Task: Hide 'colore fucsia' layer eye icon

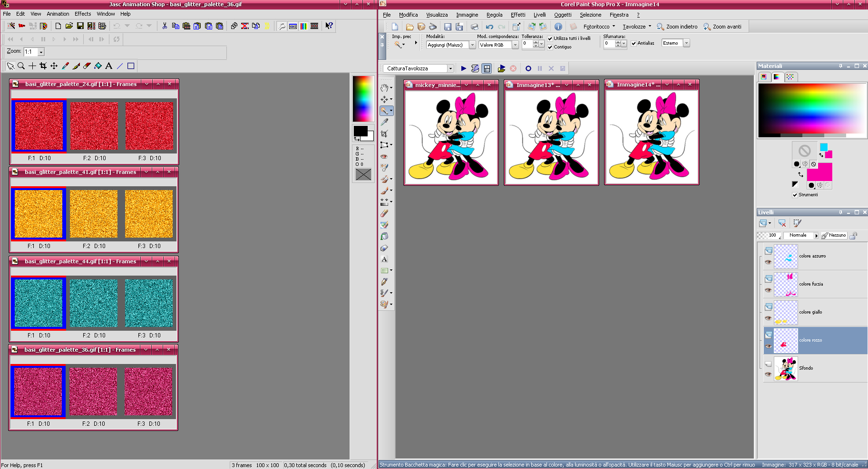Action: (768, 290)
